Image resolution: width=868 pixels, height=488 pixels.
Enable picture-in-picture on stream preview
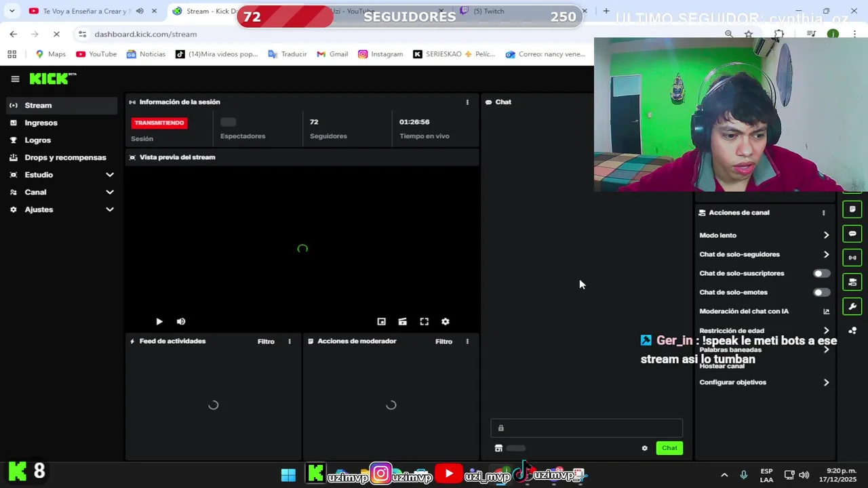pyautogui.click(x=381, y=322)
